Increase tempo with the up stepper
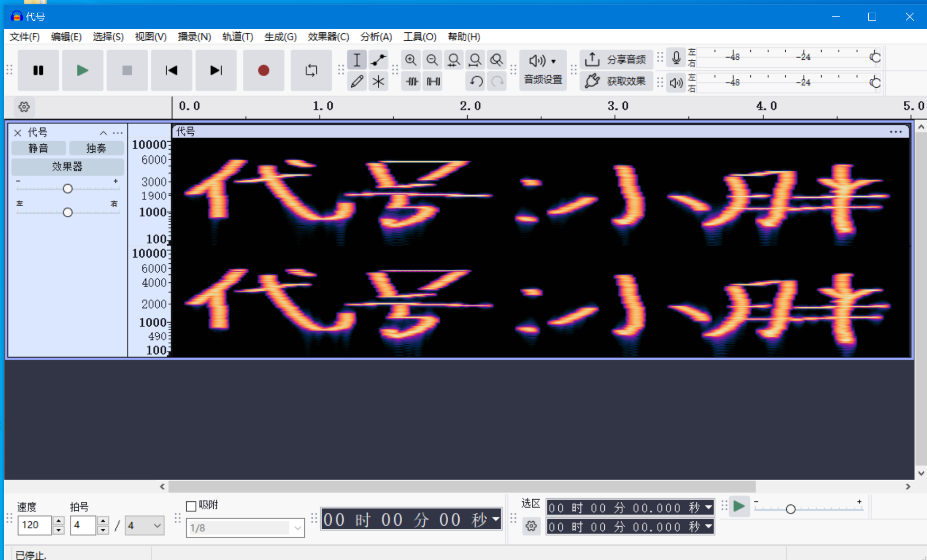This screenshot has height=560, width=927. point(59,521)
